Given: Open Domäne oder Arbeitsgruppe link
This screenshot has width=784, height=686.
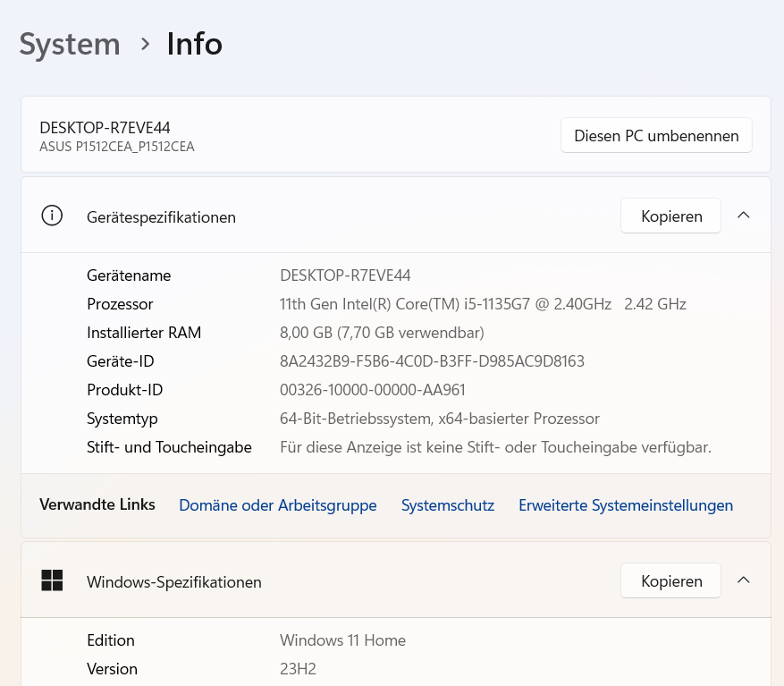Looking at the screenshot, I should pos(278,505).
